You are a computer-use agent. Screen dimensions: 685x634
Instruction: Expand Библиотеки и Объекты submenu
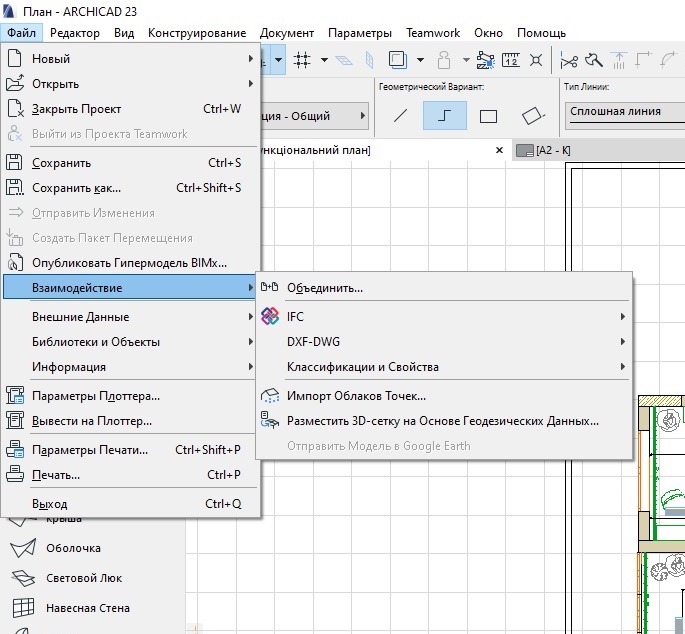(x=130, y=342)
